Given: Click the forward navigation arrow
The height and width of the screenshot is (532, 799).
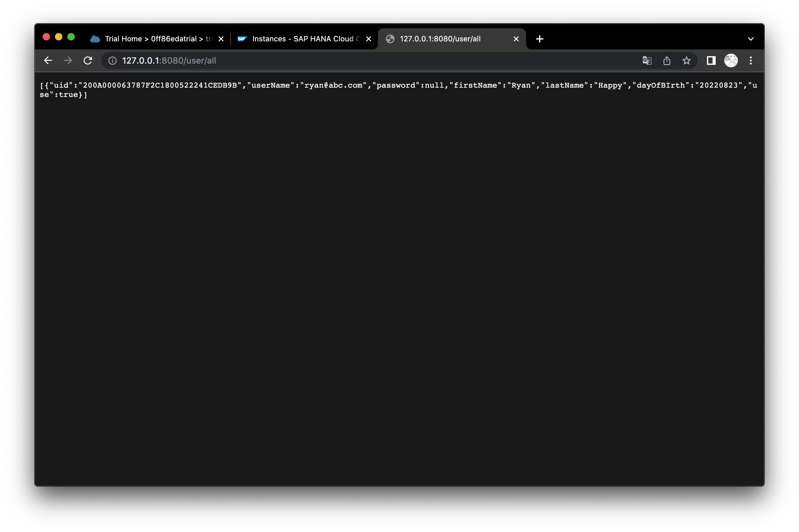Looking at the screenshot, I should (68, 60).
